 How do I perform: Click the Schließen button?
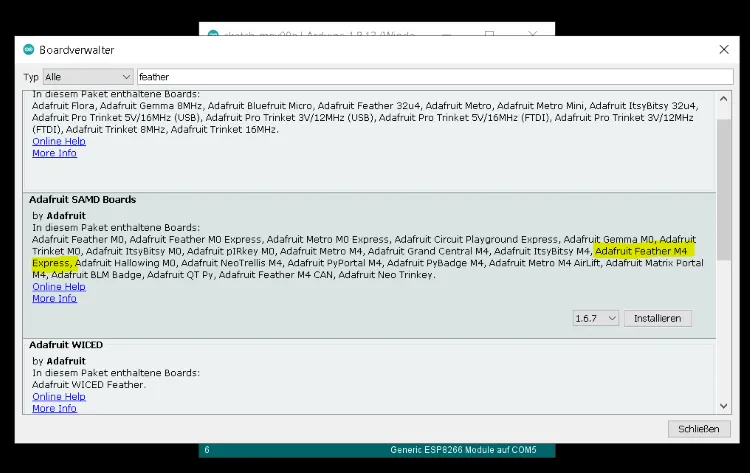[x=698, y=429]
